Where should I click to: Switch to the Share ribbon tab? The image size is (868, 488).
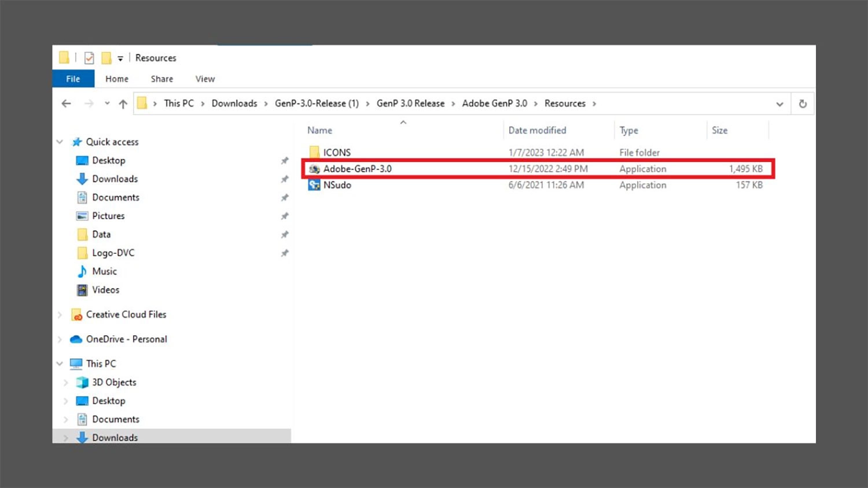162,79
